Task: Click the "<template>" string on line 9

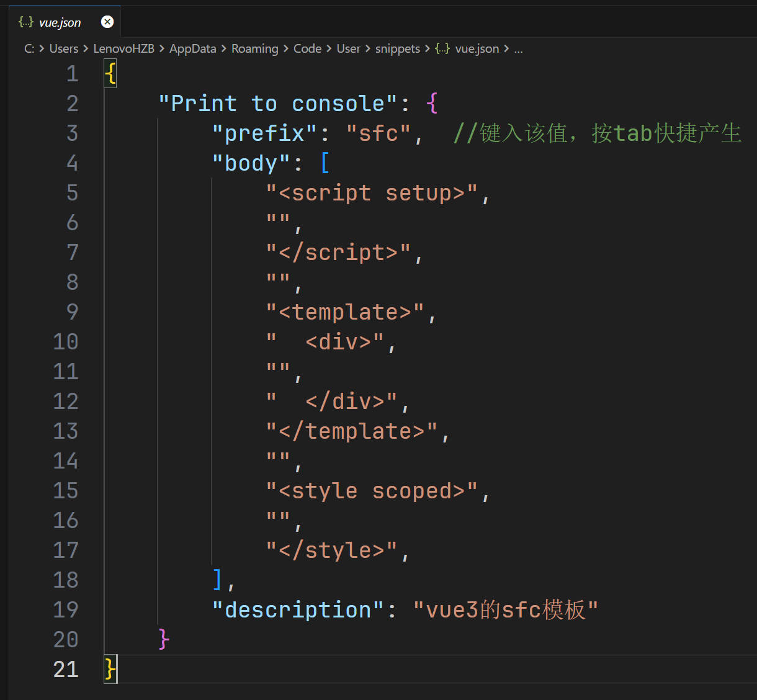Action: click(345, 312)
